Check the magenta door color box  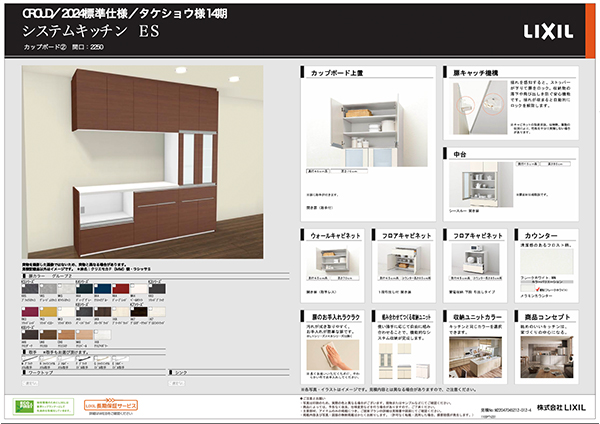tap(23, 308)
